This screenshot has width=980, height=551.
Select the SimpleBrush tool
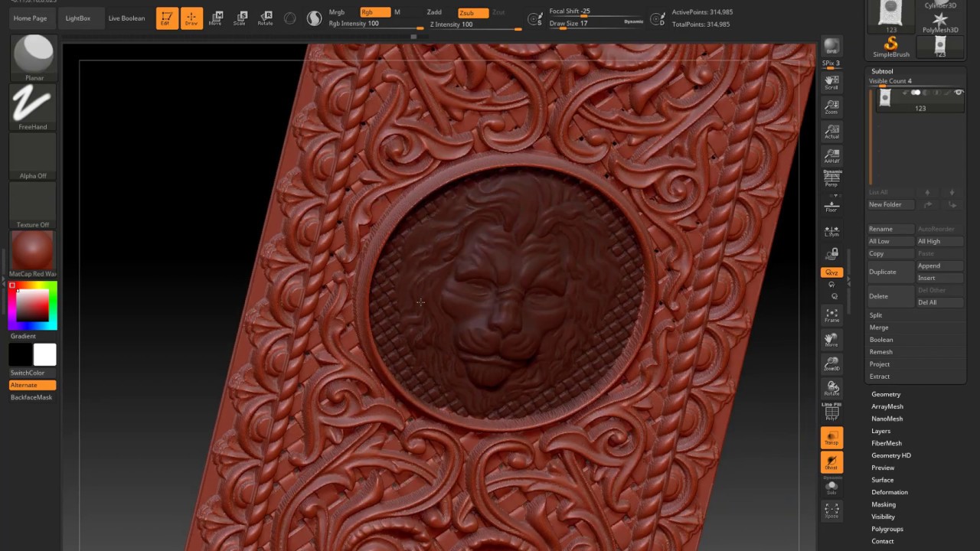pyautogui.click(x=891, y=47)
